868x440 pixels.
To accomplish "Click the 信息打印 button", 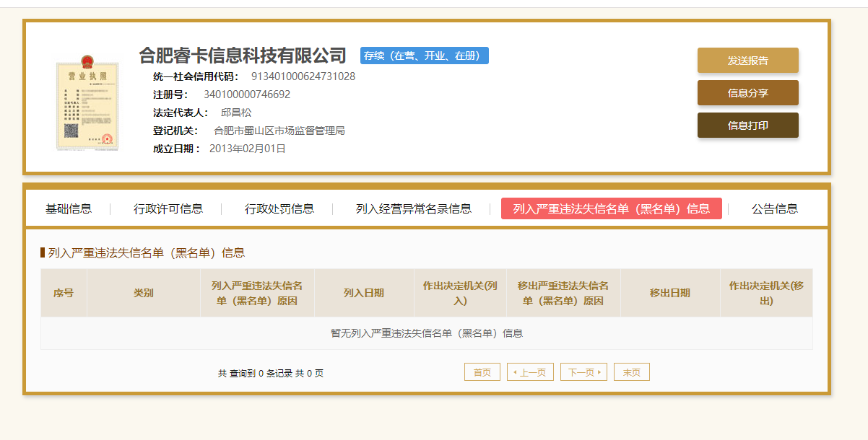I will click(747, 126).
